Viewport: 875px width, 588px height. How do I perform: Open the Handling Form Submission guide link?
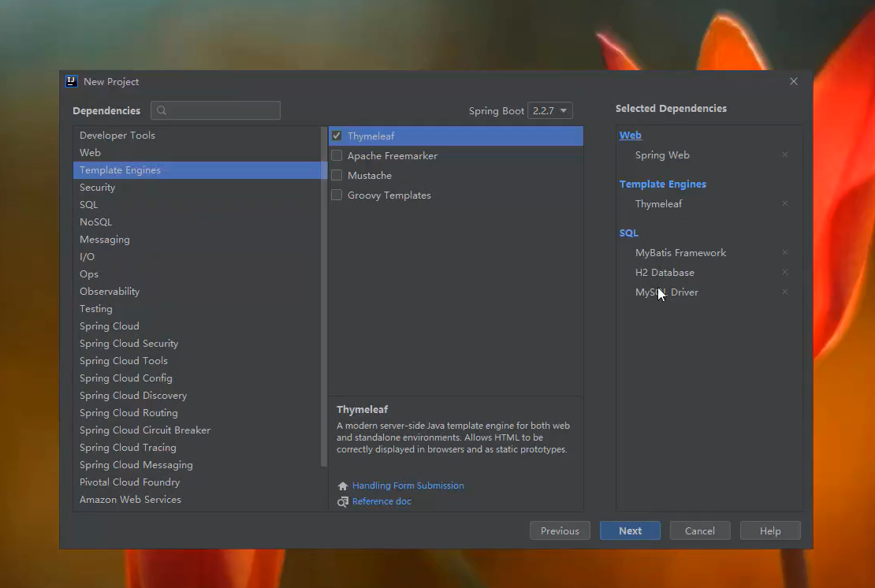(408, 486)
